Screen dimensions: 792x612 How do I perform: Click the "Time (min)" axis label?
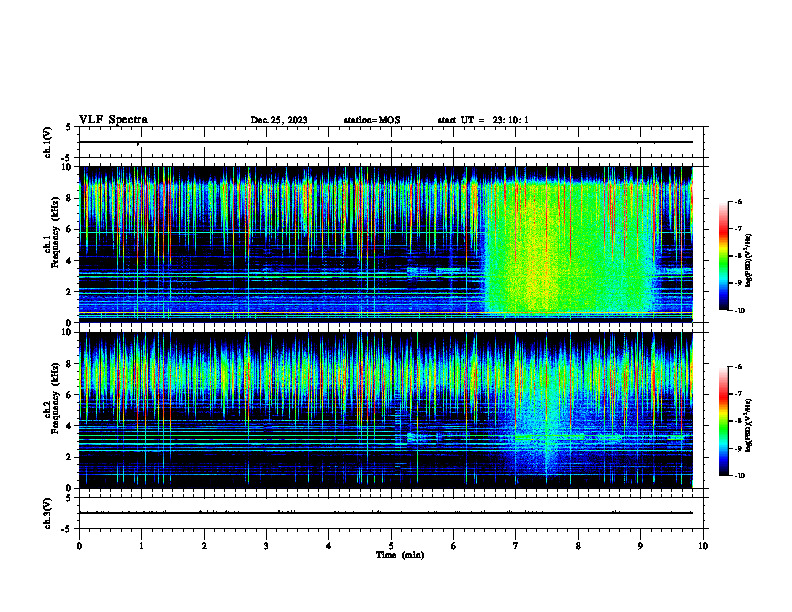click(x=400, y=555)
